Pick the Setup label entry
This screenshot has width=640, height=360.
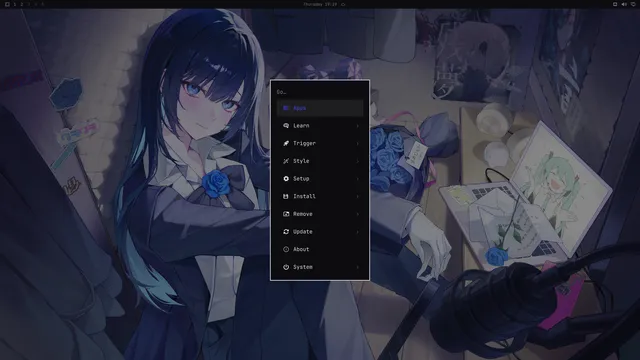[x=301, y=179]
